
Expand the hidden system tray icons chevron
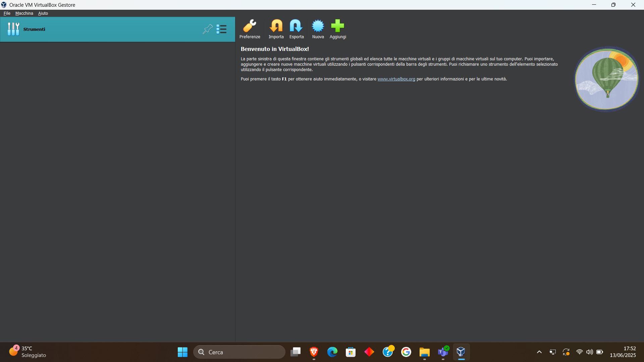[539, 352]
